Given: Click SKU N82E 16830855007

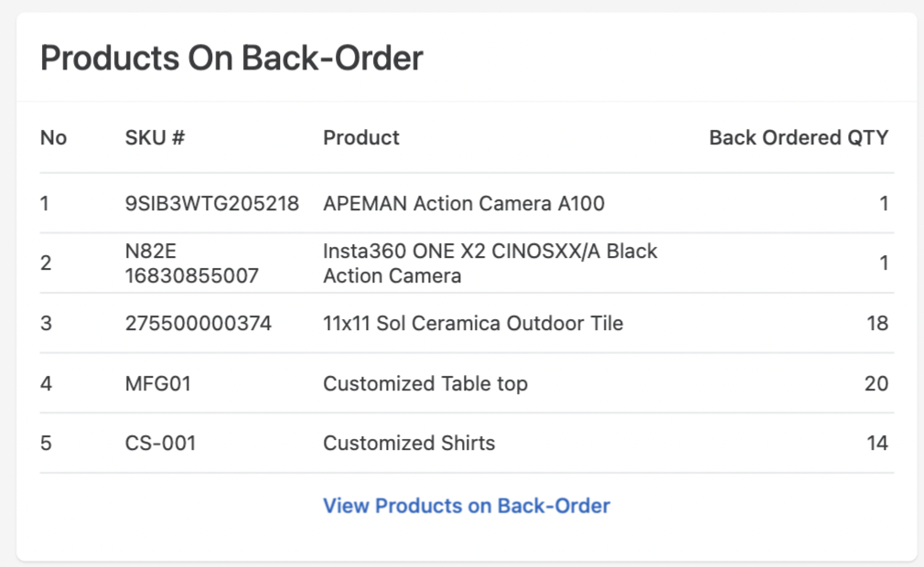Looking at the screenshot, I should pos(192,263).
